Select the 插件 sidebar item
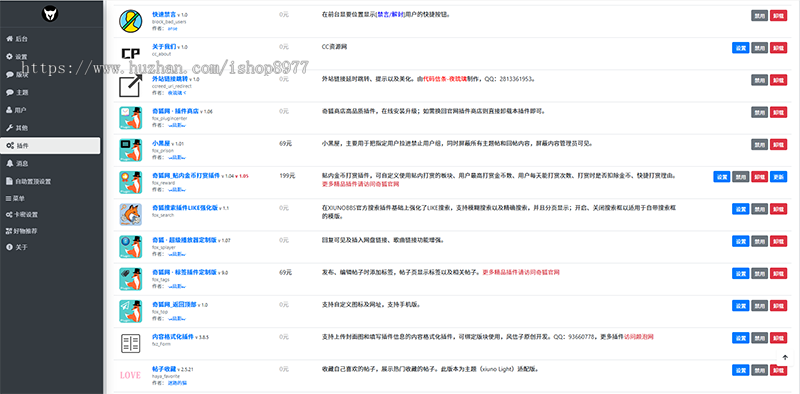 pyautogui.click(x=50, y=145)
